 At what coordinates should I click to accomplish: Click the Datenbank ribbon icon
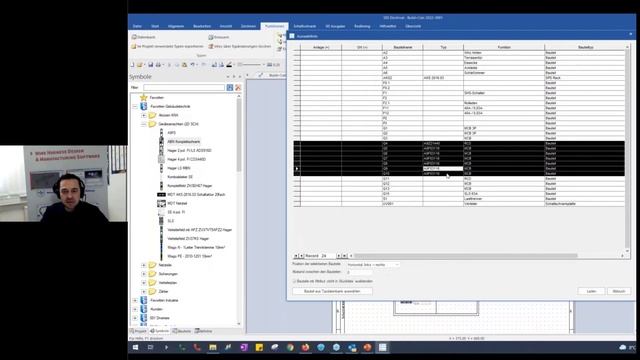click(134, 37)
